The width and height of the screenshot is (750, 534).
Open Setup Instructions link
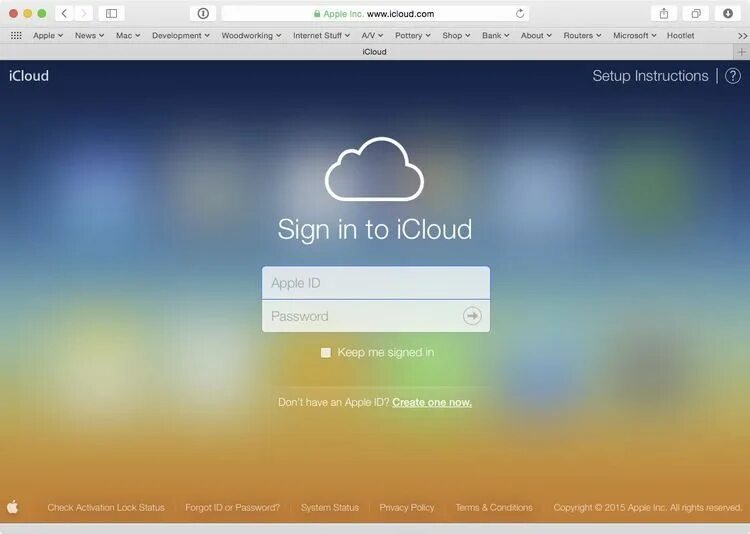coord(650,76)
